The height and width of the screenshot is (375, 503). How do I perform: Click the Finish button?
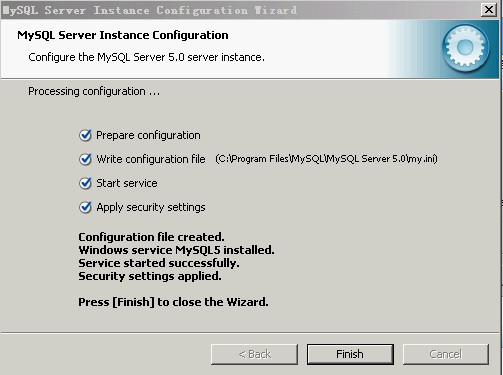point(350,354)
